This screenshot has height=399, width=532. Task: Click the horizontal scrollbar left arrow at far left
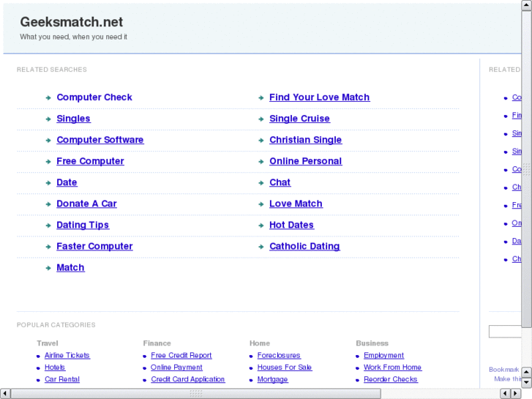(5, 394)
